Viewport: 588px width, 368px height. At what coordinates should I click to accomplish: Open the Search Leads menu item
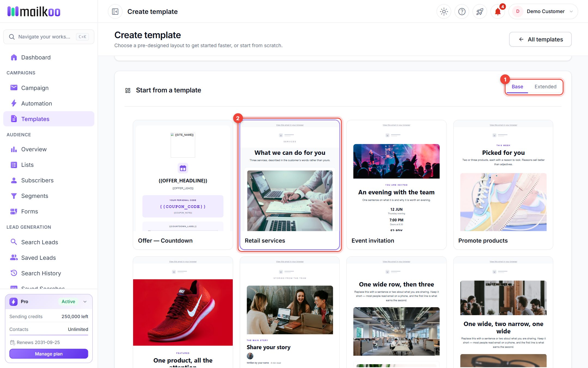tap(49, 242)
